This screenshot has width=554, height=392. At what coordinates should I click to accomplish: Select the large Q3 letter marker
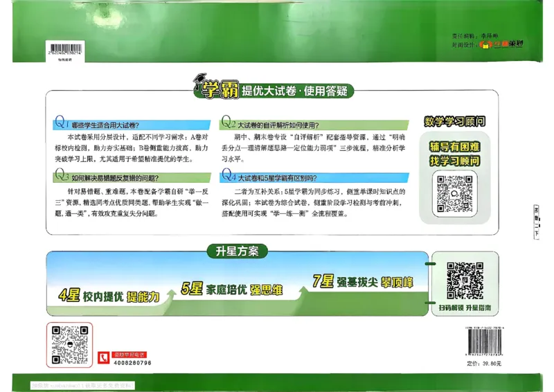62,175
